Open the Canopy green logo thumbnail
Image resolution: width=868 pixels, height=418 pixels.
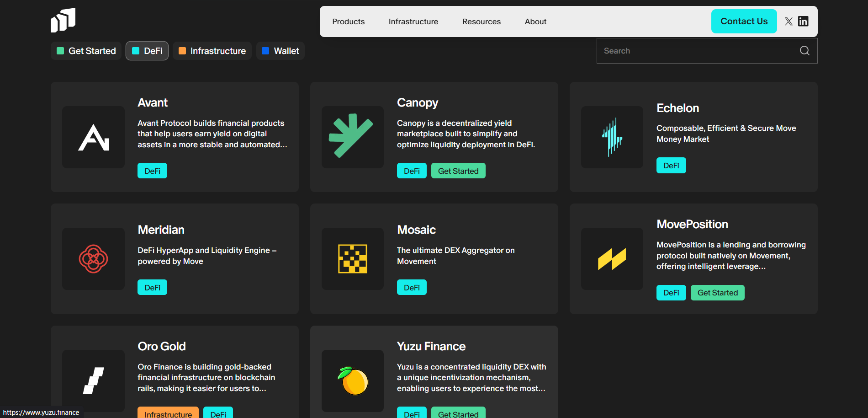(353, 137)
